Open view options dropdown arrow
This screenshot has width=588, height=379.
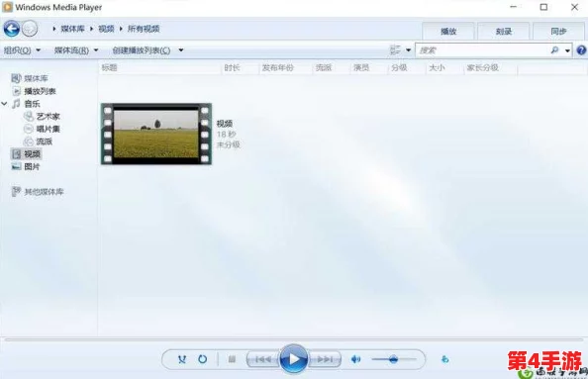tap(408, 50)
